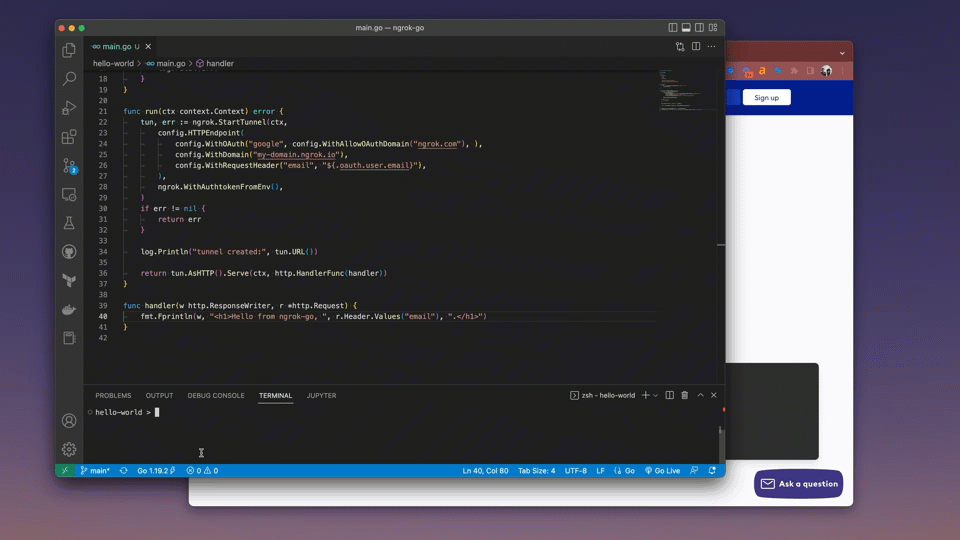Open errors and warnings count in status bar
Image resolution: width=960 pixels, height=540 pixels.
pos(202,470)
